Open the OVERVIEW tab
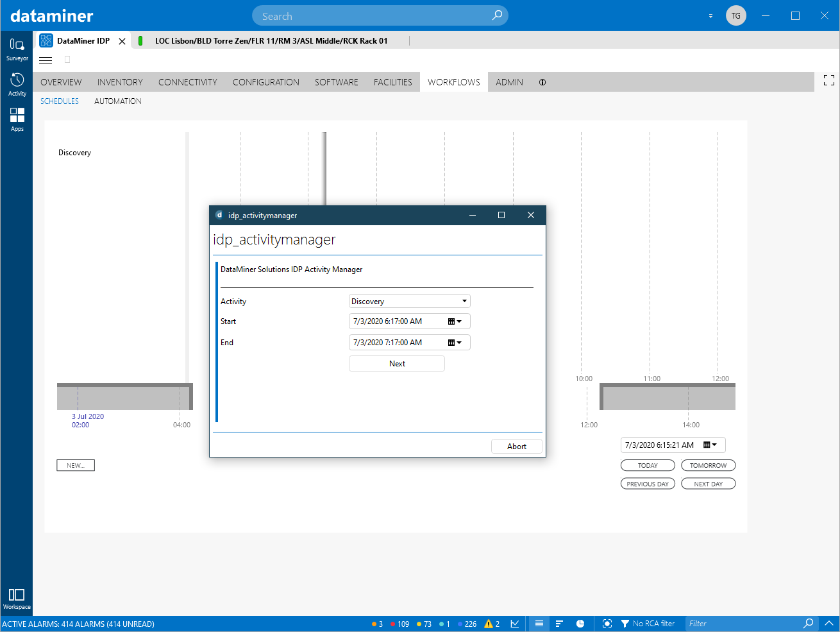 (x=61, y=82)
